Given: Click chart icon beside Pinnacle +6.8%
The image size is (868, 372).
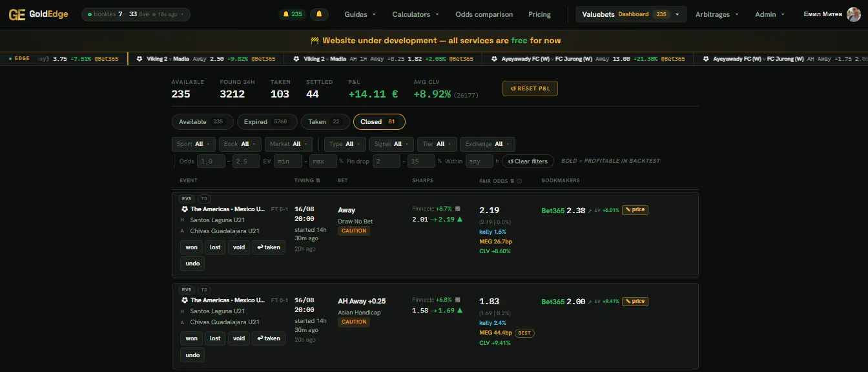Looking at the screenshot, I should (457, 300).
